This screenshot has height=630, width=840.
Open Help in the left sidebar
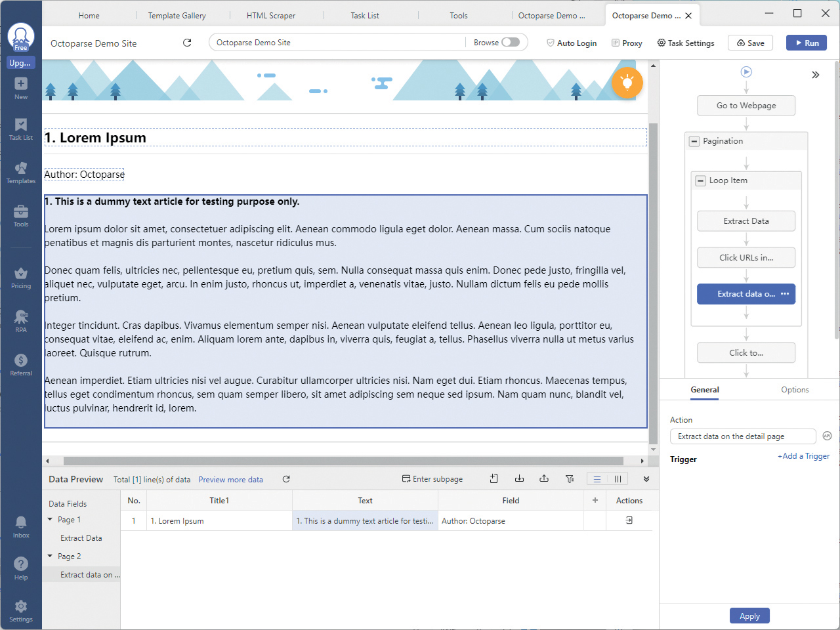point(21,568)
